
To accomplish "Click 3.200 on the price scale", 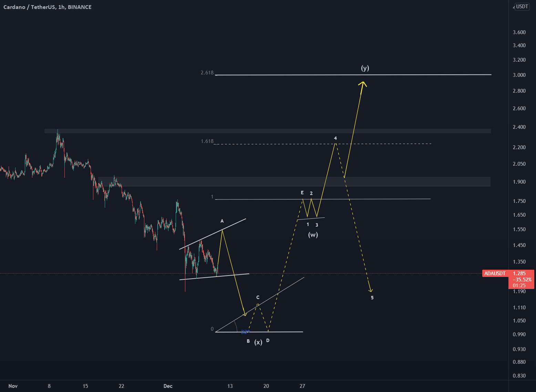I will pyautogui.click(x=519, y=60).
